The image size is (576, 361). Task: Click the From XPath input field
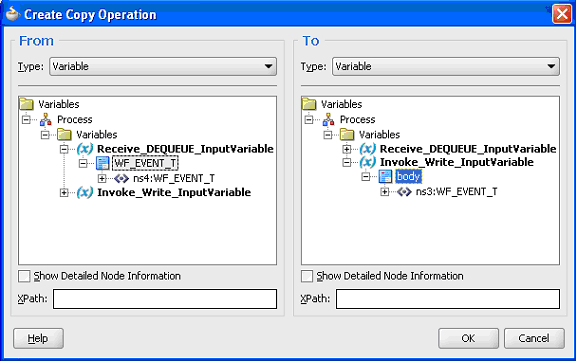165,299
